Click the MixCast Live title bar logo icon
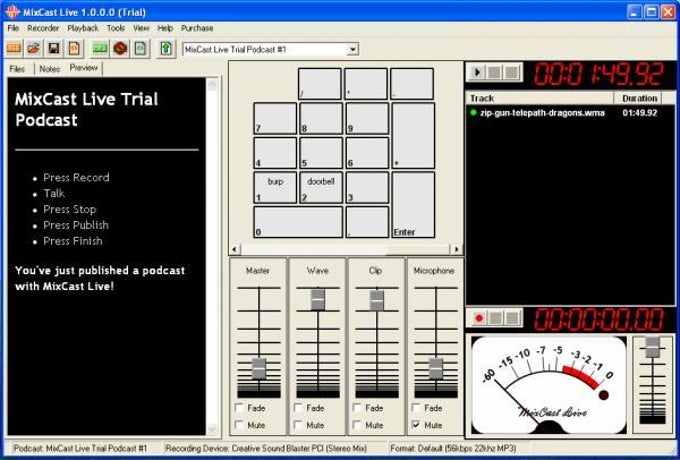The height and width of the screenshot is (460, 680). [13, 12]
